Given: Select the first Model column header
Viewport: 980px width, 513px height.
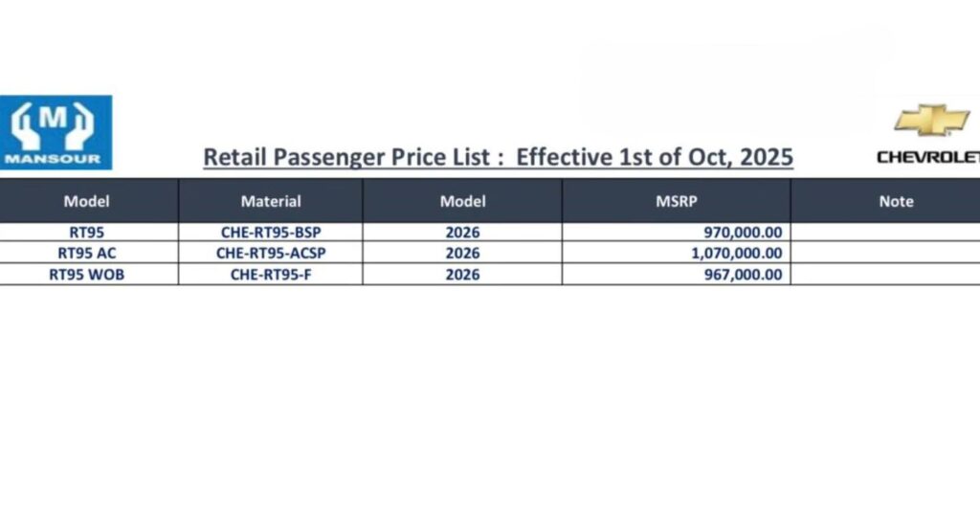Looking at the screenshot, I should pyautogui.click(x=87, y=201).
